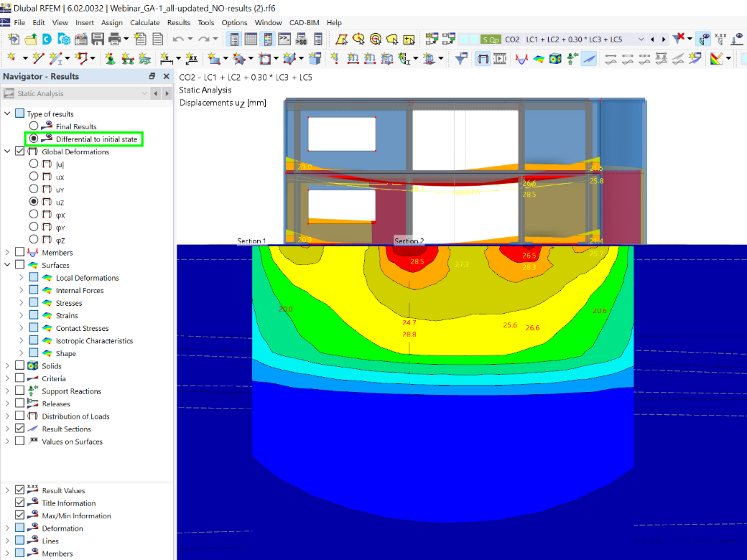The width and height of the screenshot is (747, 560).
Task: Save the model with the floppy disk icon
Action: pyautogui.click(x=98, y=39)
